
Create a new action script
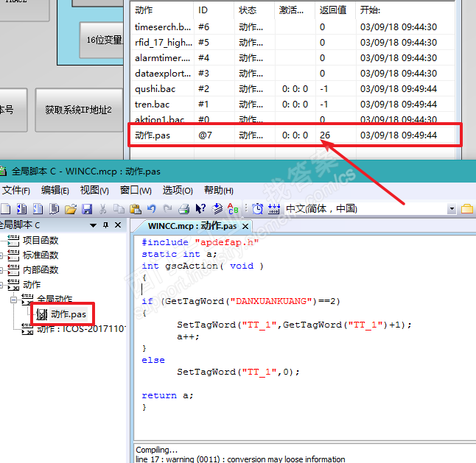click(54, 209)
